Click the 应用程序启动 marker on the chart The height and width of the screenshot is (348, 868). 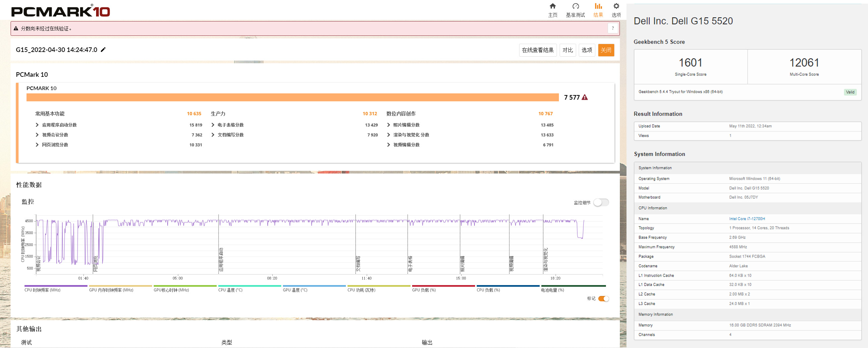(x=221, y=259)
